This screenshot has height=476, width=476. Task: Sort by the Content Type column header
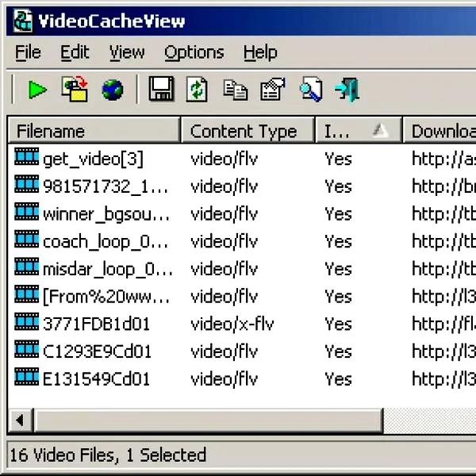(x=248, y=130)
